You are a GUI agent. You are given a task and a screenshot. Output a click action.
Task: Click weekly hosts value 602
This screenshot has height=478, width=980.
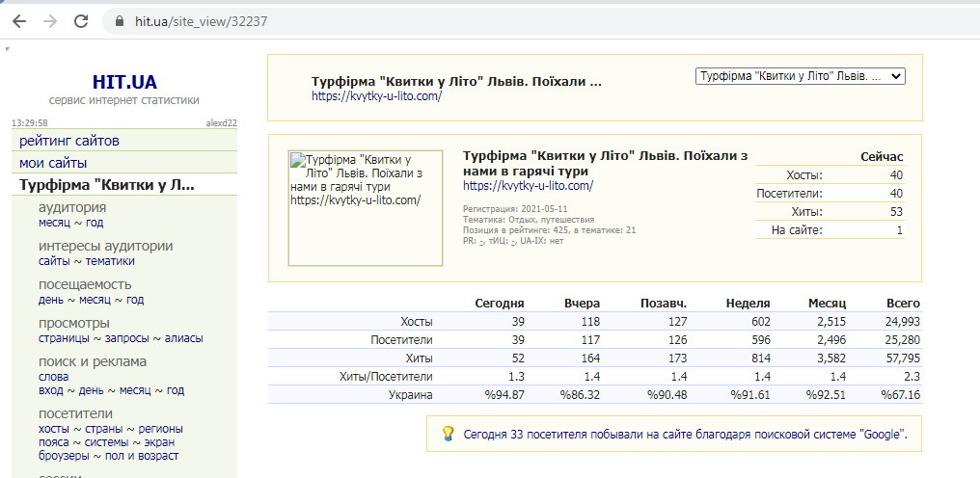(760, 322)
